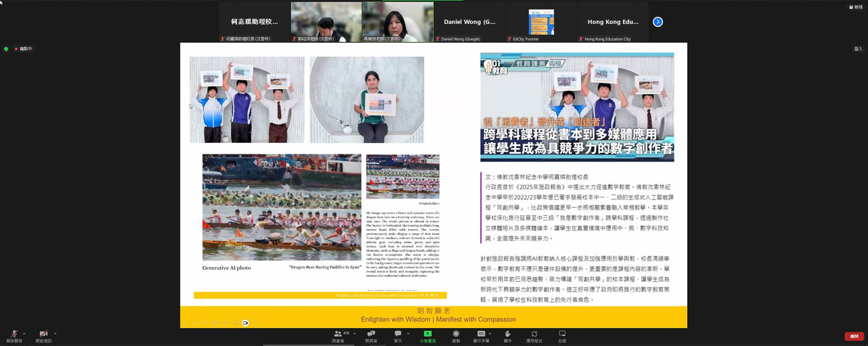The width and height of the screenshot is (868, 346).
Task: Turn on the video camera
Action: coord(43,334)
